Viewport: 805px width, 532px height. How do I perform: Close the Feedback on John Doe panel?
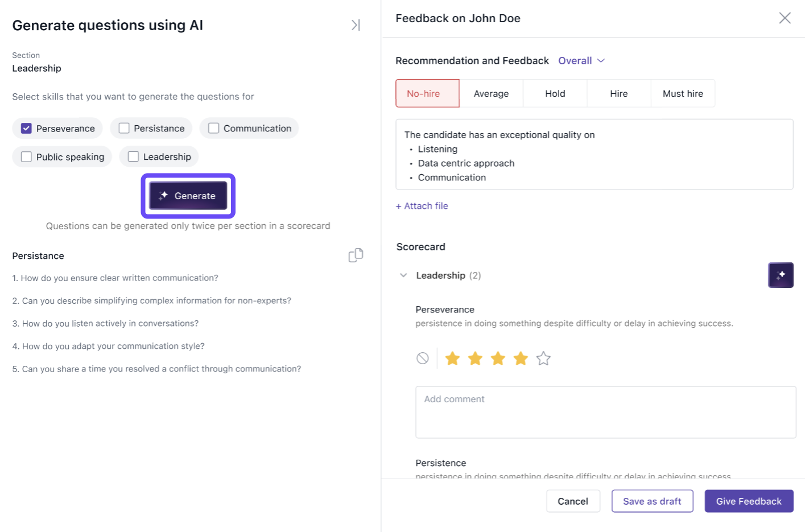click(785, 18)
